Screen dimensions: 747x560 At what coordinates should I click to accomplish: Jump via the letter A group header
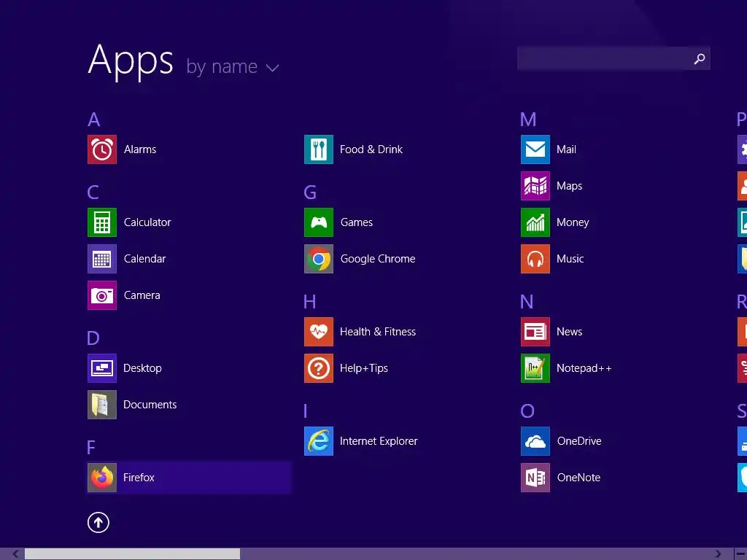(94, 120)
